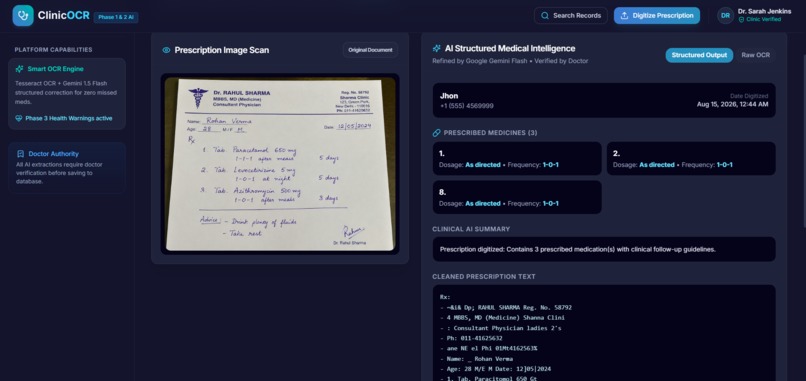Click the Platform Capabilities heading

tap(53, 50)
